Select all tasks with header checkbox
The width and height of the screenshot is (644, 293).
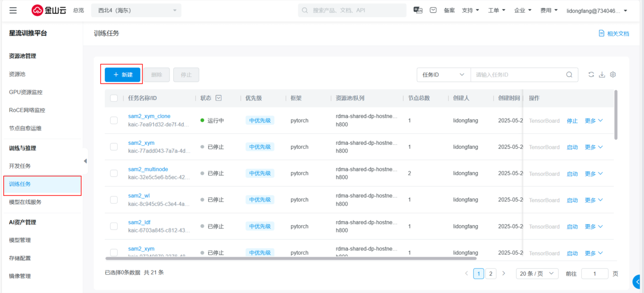pos(114,98)
